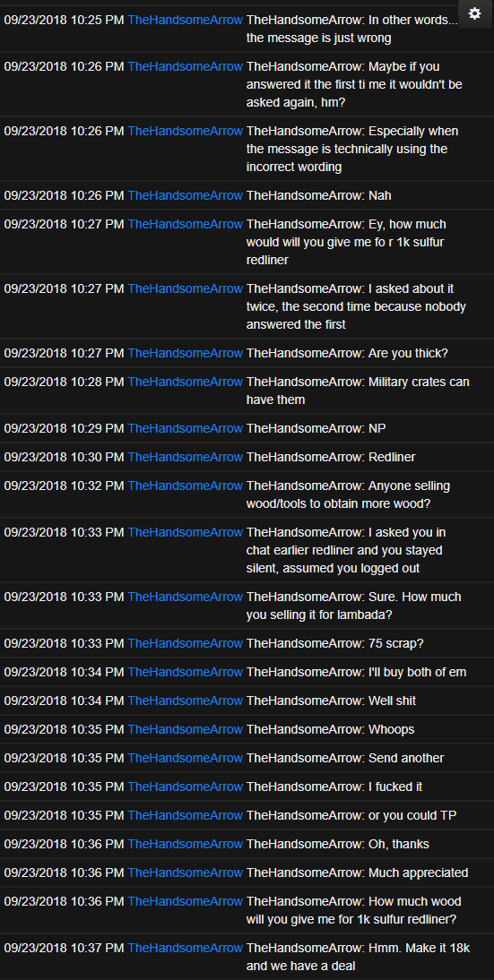Select username link beside 'Much appreciated' message
The width and height of the screenshot is (494, 980).
(185, 873)
